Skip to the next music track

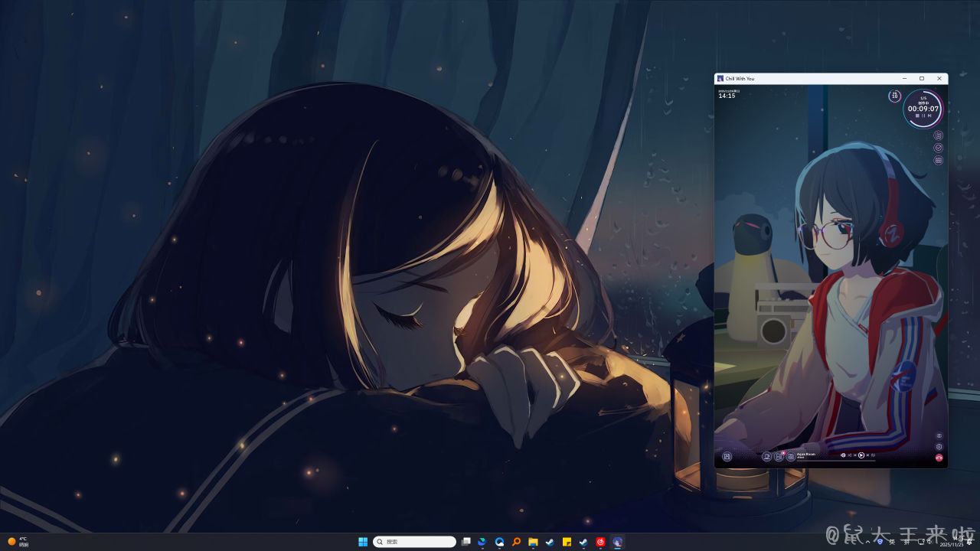pos(867,455)
